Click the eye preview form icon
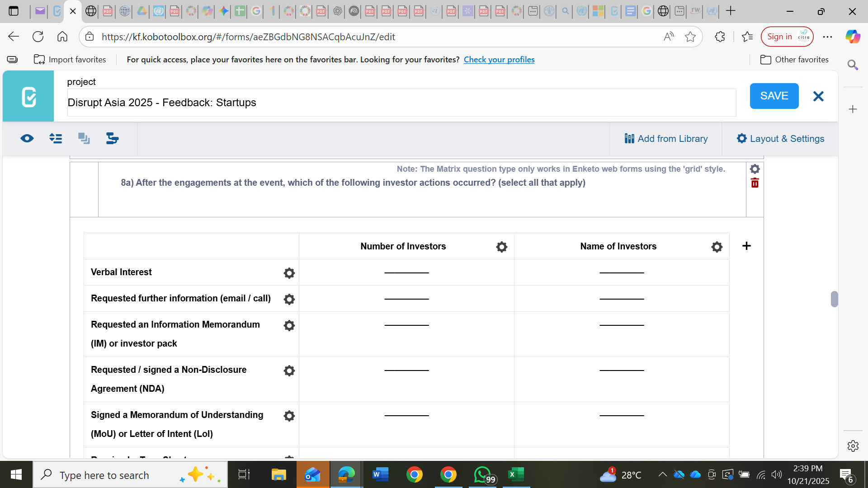The width and height of the screenshot is (868, 488). coord(27,139)
